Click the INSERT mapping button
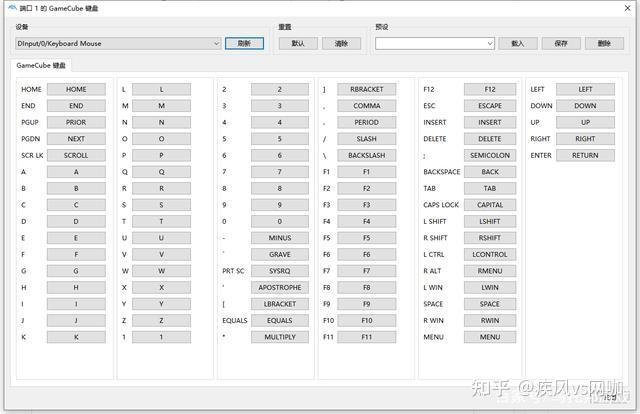 tap(490, 122)
